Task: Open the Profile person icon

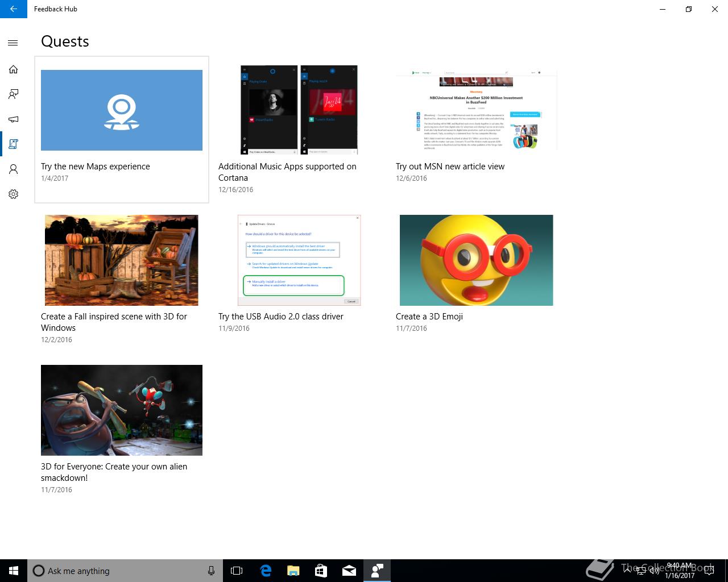Action: click(x=13, y=169)
